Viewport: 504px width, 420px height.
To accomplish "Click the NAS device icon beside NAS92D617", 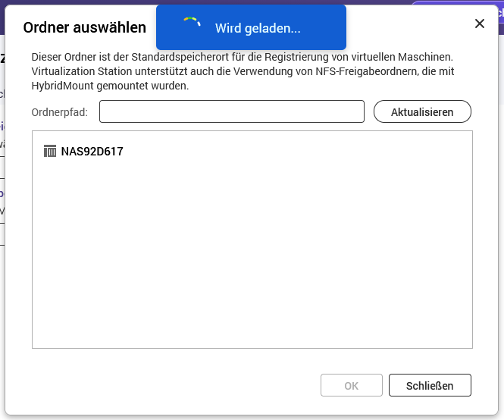I will coord(50,151).
